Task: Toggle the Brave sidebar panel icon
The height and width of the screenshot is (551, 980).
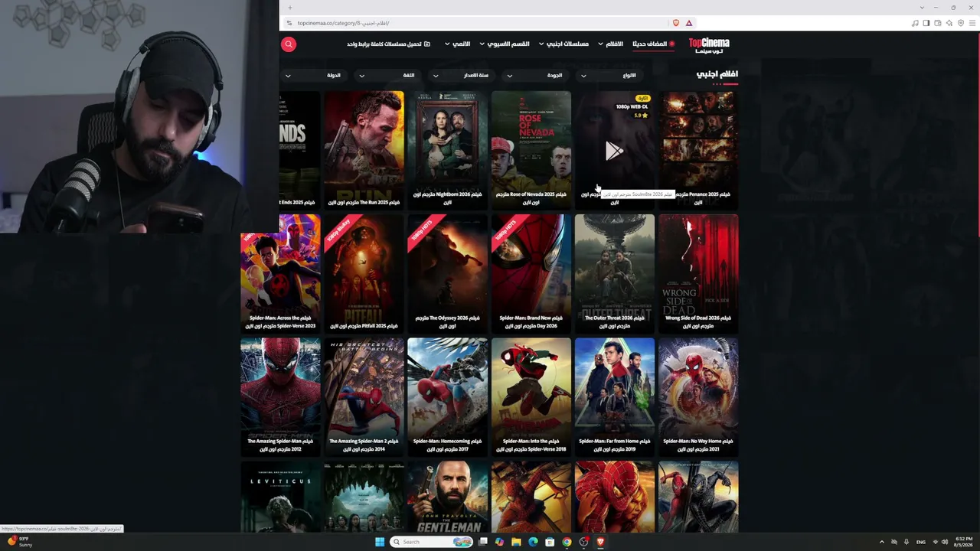Action: tap(926, 23)
